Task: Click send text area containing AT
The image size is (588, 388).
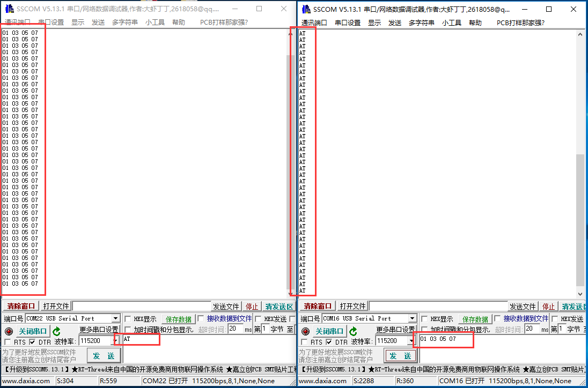Action: (209, 349)
